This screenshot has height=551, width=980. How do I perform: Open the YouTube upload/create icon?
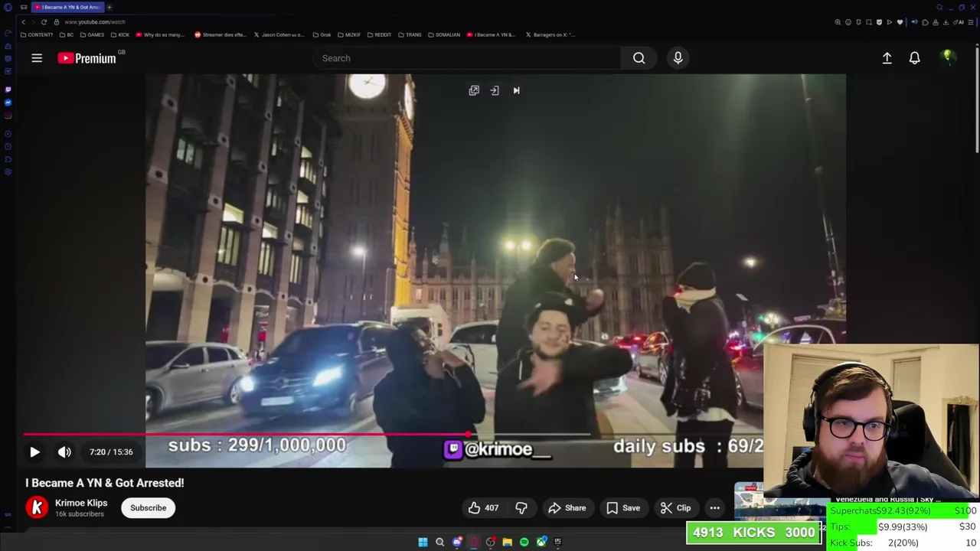click(x=887, y=58)
